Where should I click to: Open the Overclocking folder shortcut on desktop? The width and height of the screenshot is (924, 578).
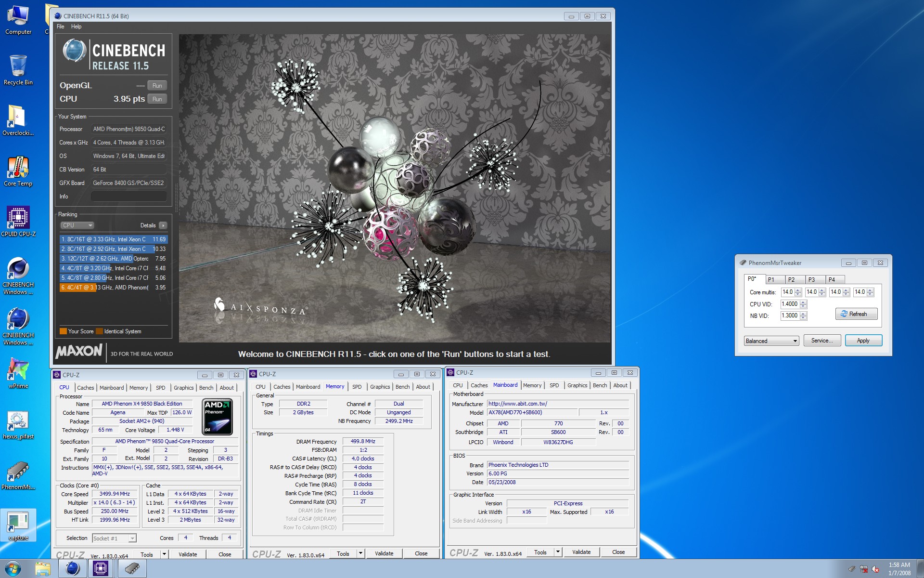click(x=18, y=120)
